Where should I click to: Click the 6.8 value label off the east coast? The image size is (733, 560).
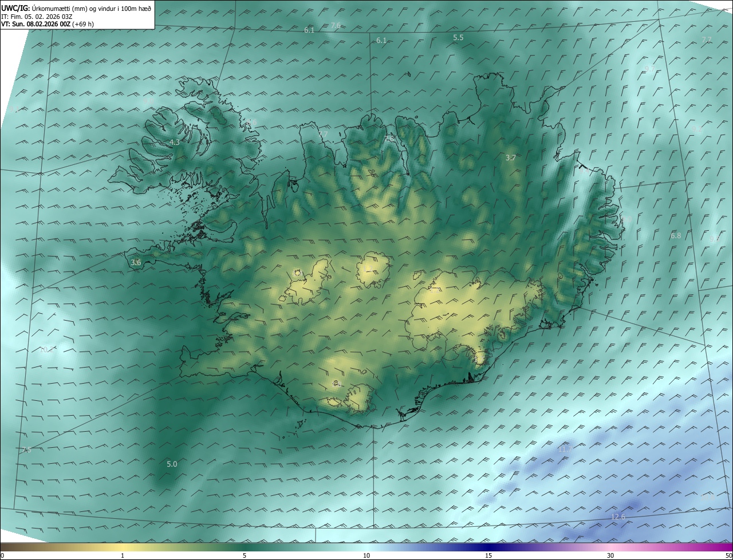click(676, 235)
